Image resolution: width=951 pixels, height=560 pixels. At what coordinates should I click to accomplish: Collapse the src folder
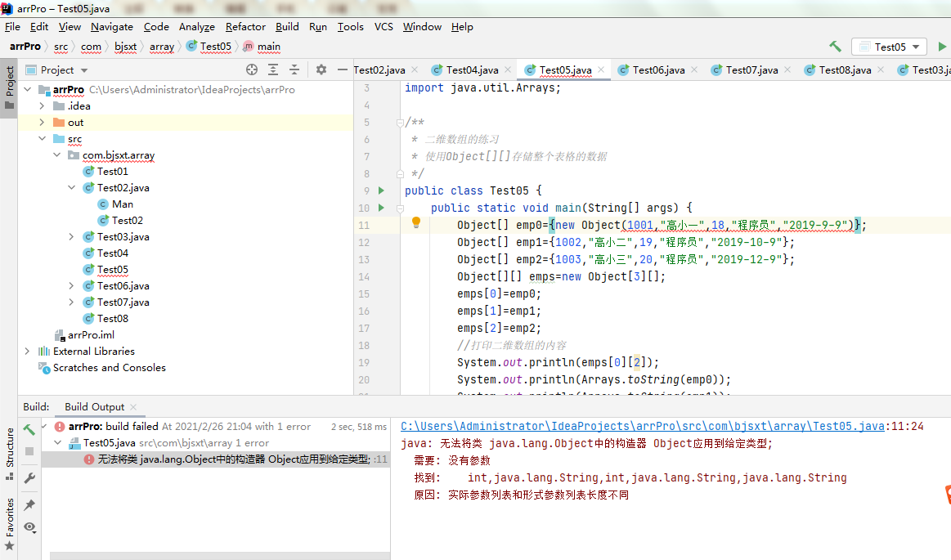tap(42, 138)
